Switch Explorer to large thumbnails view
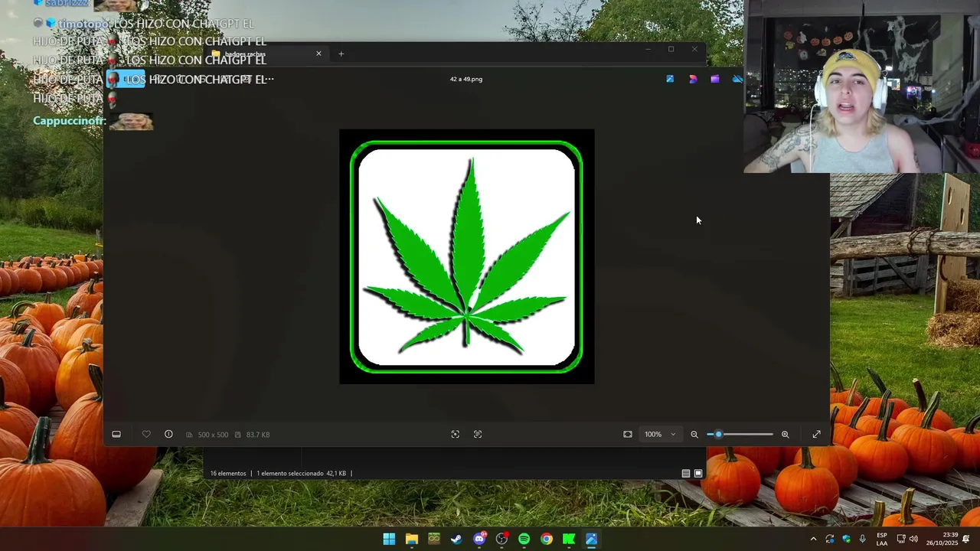980x551 pixels. tap(698, 474)
